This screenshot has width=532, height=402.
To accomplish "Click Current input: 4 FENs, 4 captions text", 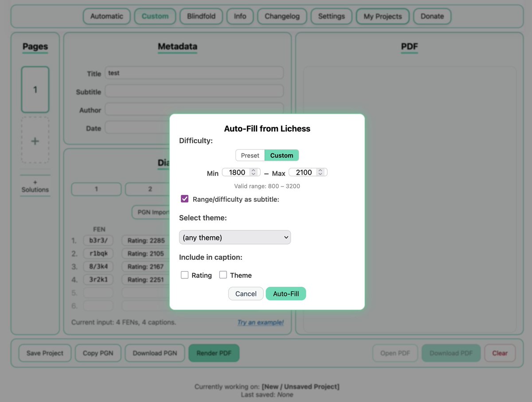I will 124,322.
